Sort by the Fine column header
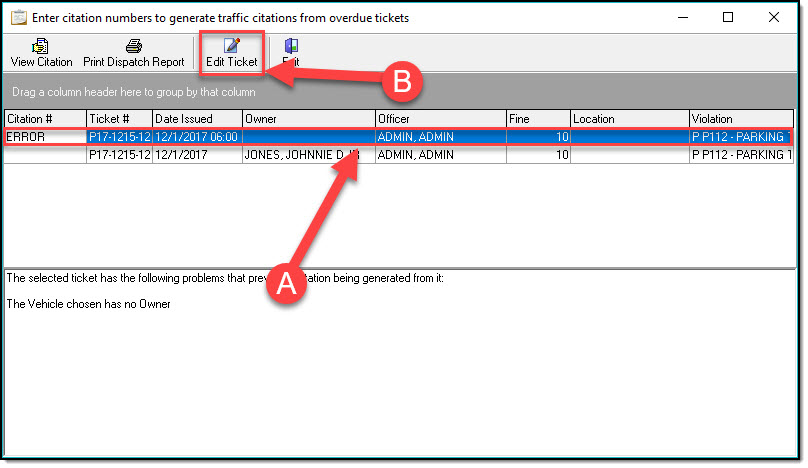The height and width of the screenshot is (468, 808). tap(537, 119)
